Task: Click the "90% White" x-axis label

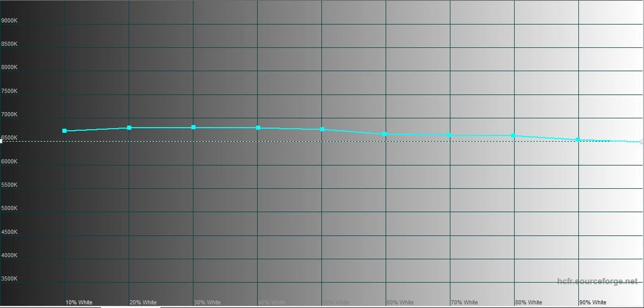Action: coord(593,302)
